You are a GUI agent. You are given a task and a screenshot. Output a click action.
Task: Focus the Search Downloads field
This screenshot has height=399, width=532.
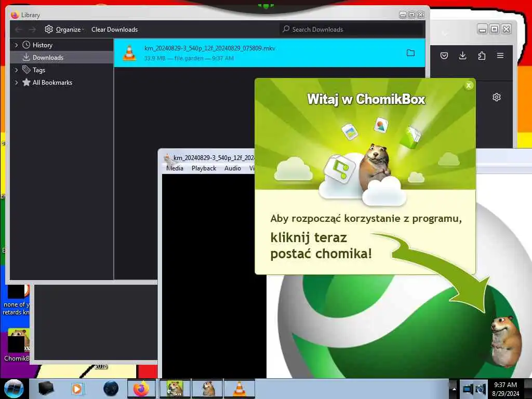click(x=352, y=30)
